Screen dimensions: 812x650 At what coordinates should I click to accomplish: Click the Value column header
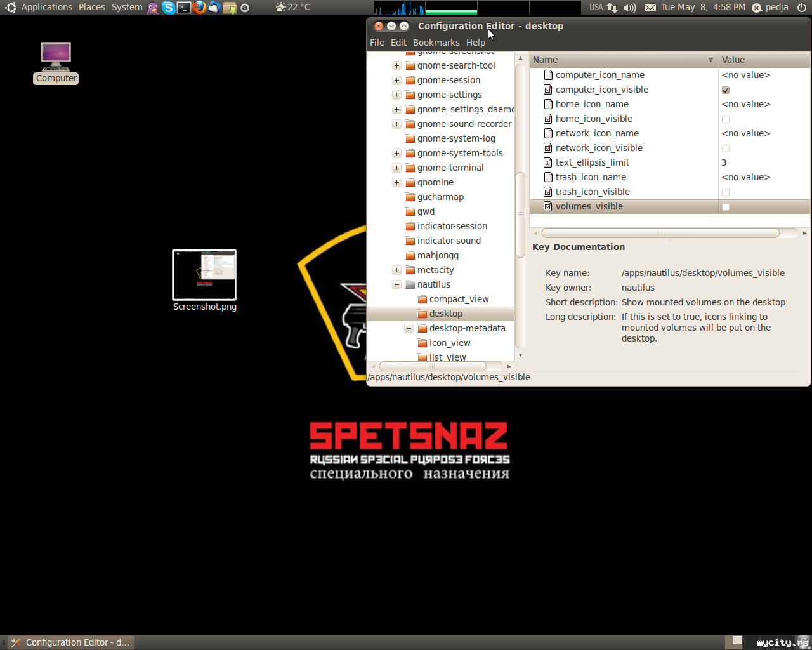(x=764, y=60)
